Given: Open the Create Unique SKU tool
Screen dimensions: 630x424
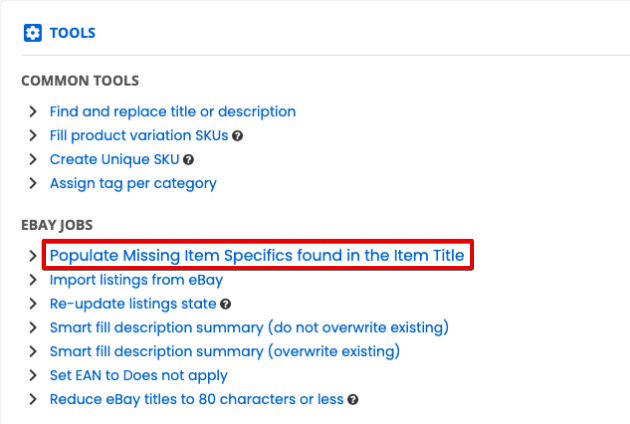Looking at the screenshot, I should [x=115, y=160].
